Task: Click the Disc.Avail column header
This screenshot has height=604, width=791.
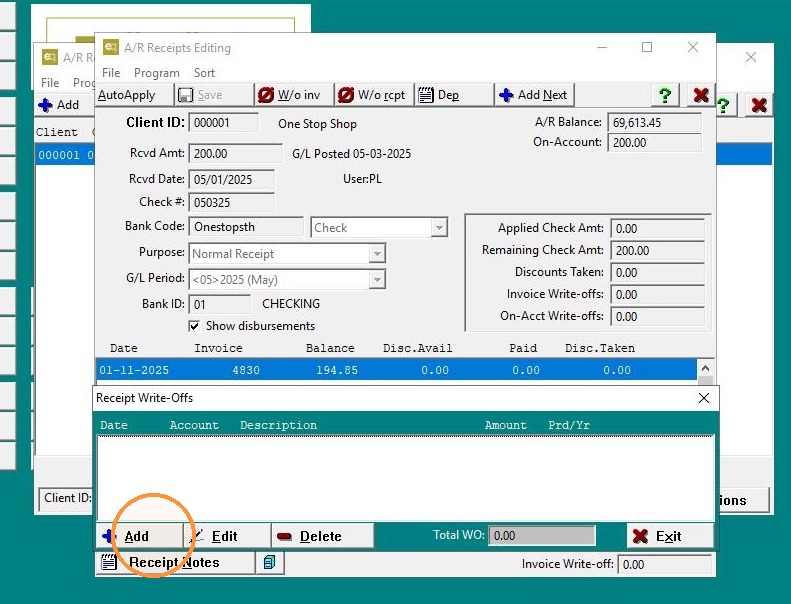Action: tap(417, 348)
